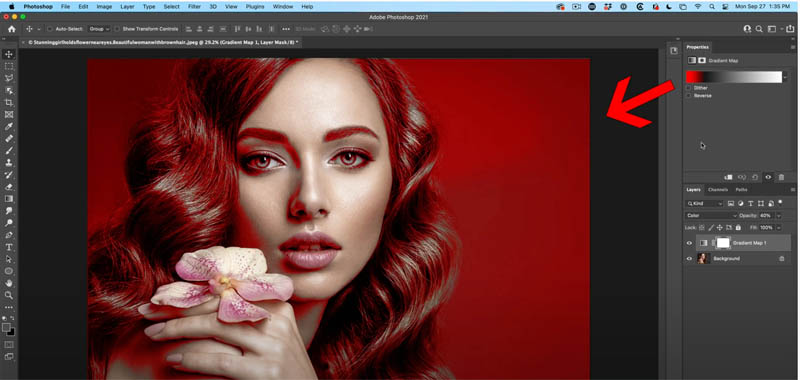Viewport: 800px width, 380px height.
Task: Open the Color blend mode dropdown
Action: [x=712, y=216]
